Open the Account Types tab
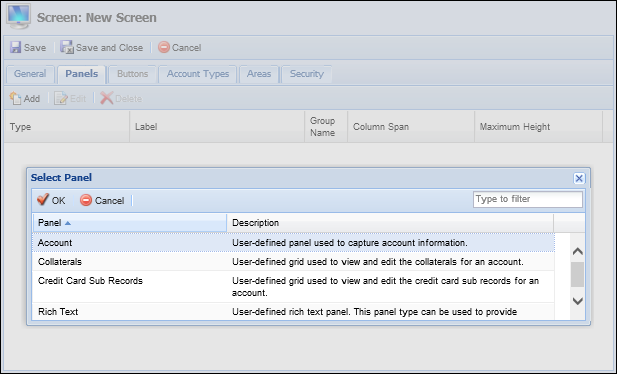Screen dimensions: 617x374 tap(198, 74)
